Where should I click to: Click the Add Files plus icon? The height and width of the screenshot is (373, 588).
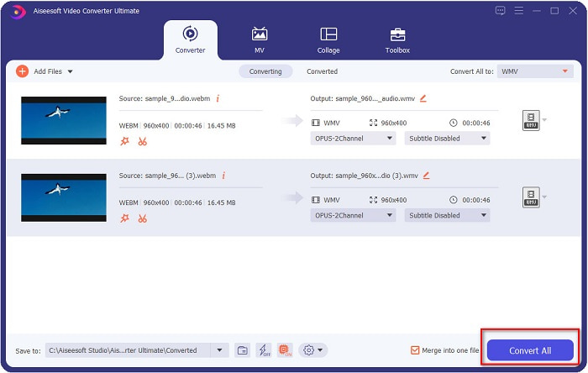22,71
